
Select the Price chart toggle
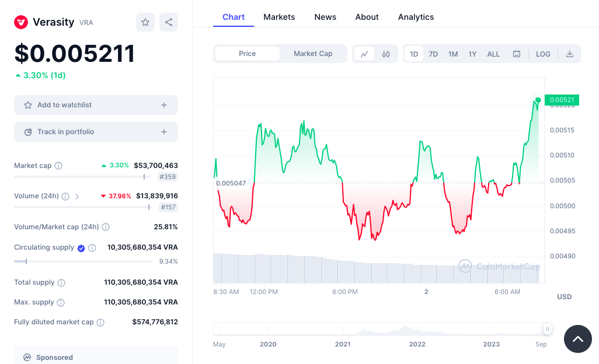coord(247,54)
